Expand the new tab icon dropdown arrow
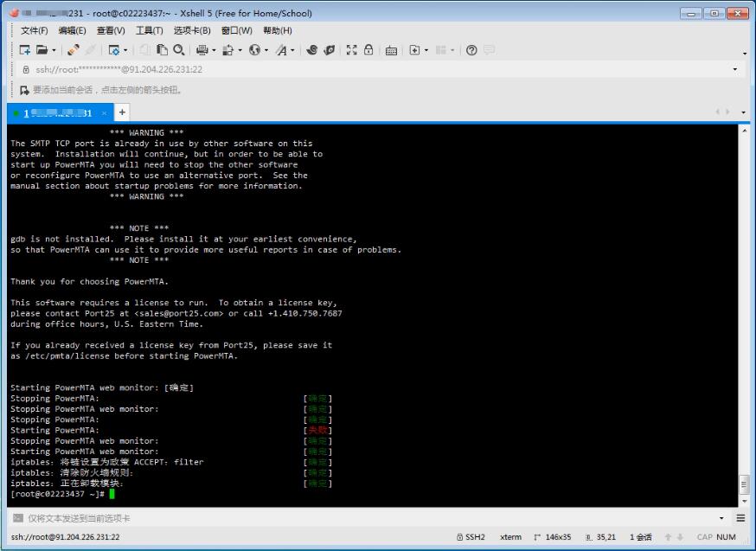 coord(426,50)
